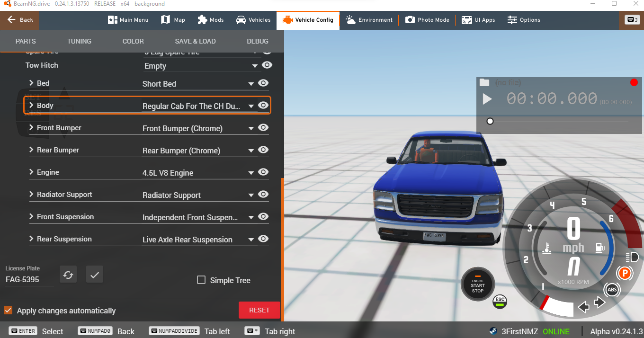This screenshot has width=644, height=338.
Task: Expand the Bed tree node
Action: click(31, 83)
